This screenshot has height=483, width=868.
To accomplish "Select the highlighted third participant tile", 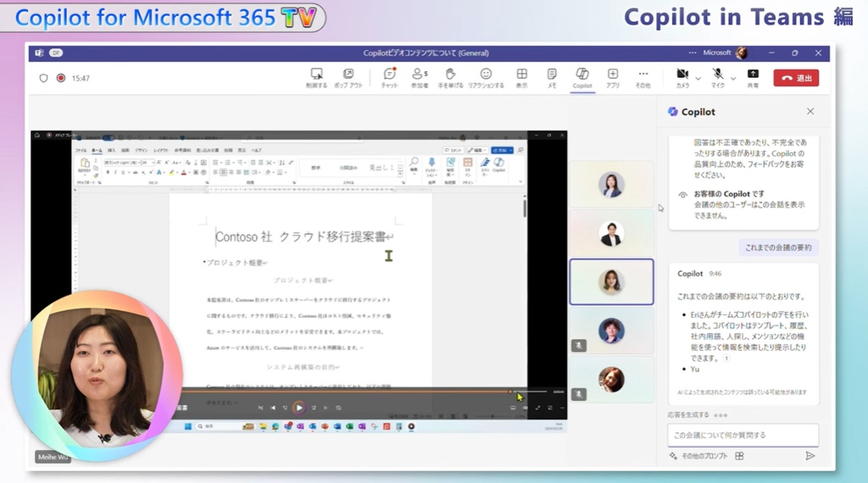I will point(611,281).
